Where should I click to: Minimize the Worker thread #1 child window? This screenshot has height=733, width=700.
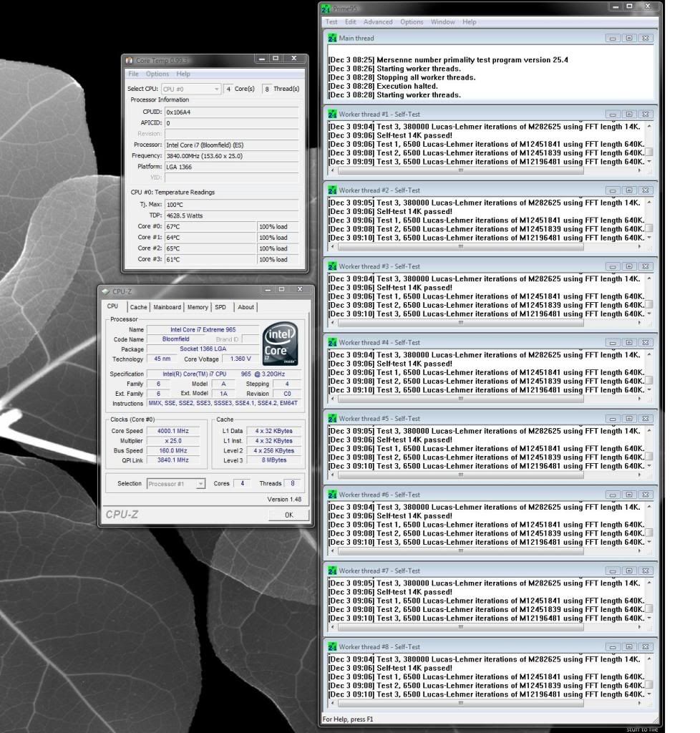point(613,114)
